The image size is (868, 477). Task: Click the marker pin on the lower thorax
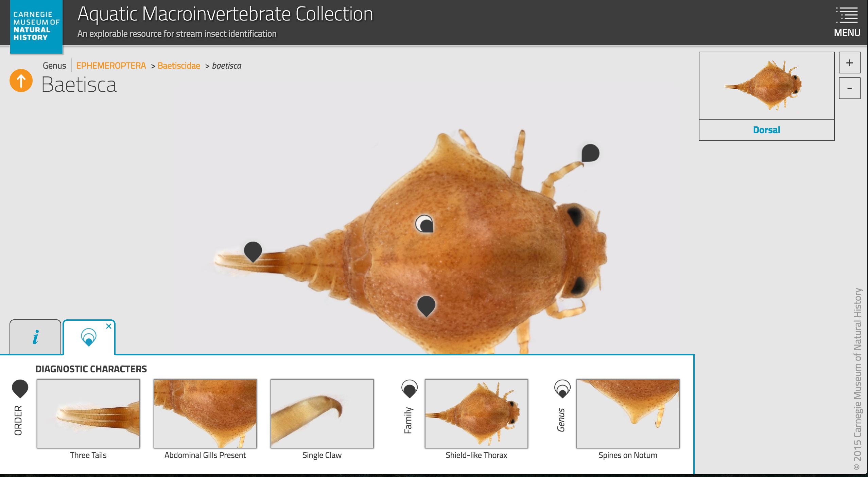click(x=426, y=306)
